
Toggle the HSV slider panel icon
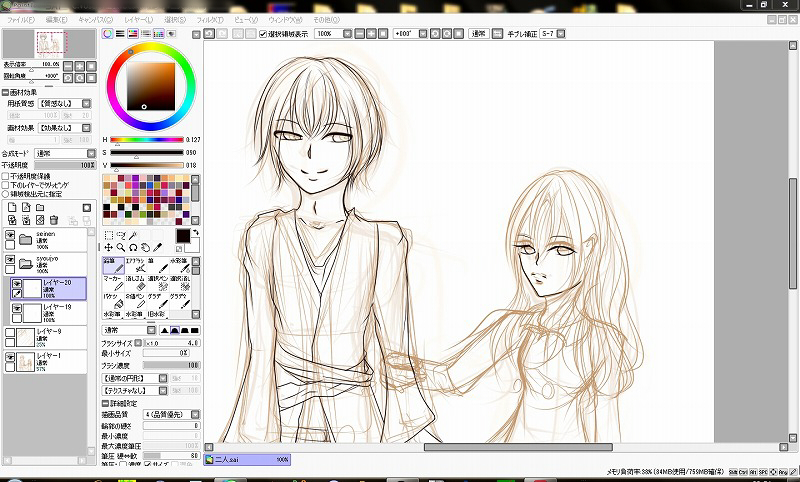[x=133, y=34]
